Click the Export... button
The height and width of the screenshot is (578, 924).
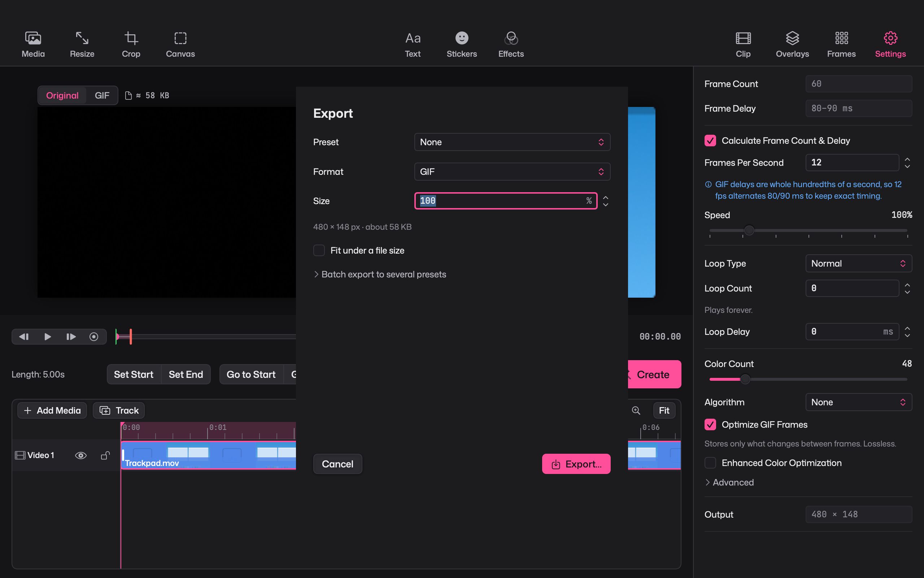(x=576, y=464)
